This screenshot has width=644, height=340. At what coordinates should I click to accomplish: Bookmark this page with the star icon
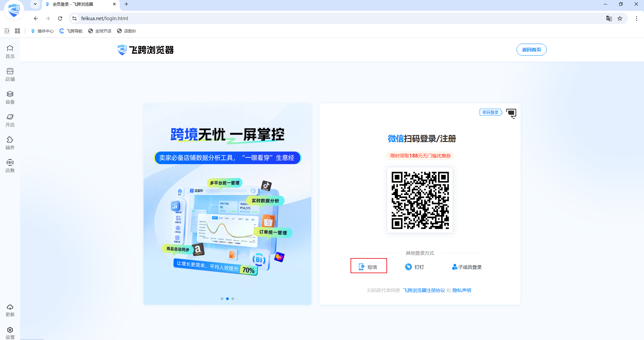[620, 18]
